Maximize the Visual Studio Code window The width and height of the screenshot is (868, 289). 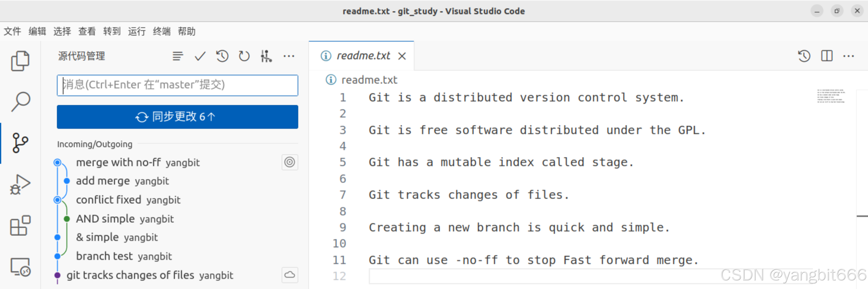837,11
